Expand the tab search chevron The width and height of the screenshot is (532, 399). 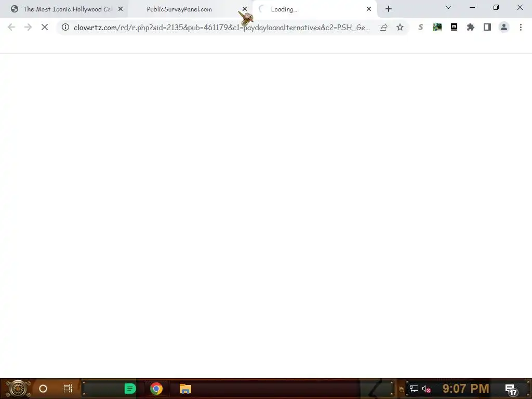(448, 7)
